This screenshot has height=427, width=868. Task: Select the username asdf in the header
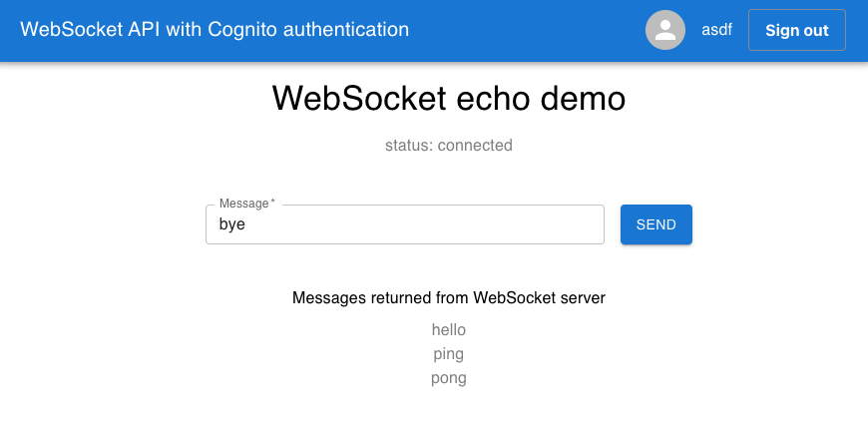717,30
